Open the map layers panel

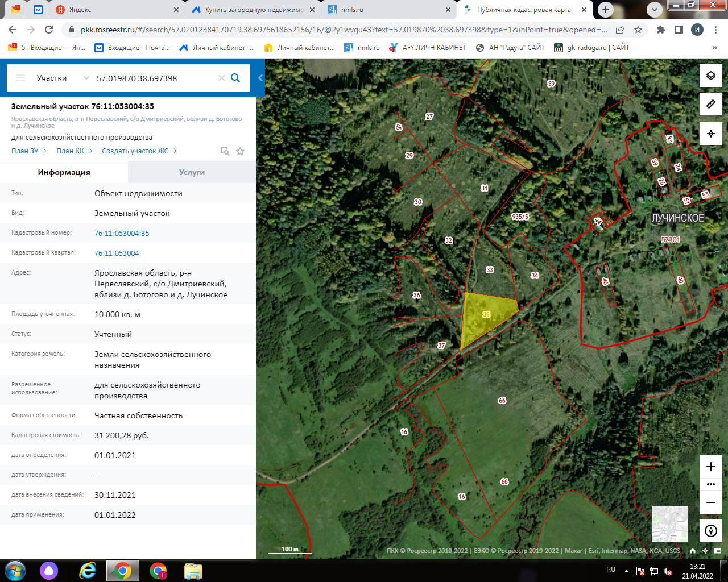tap(710, 76)
